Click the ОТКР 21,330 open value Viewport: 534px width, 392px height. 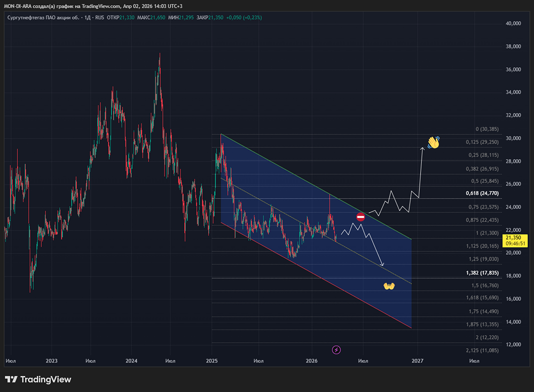(121, 18)
